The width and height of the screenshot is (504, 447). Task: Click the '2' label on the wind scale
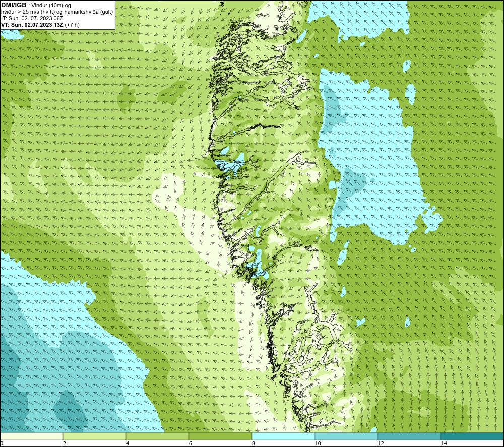click(x=65, y=443)
